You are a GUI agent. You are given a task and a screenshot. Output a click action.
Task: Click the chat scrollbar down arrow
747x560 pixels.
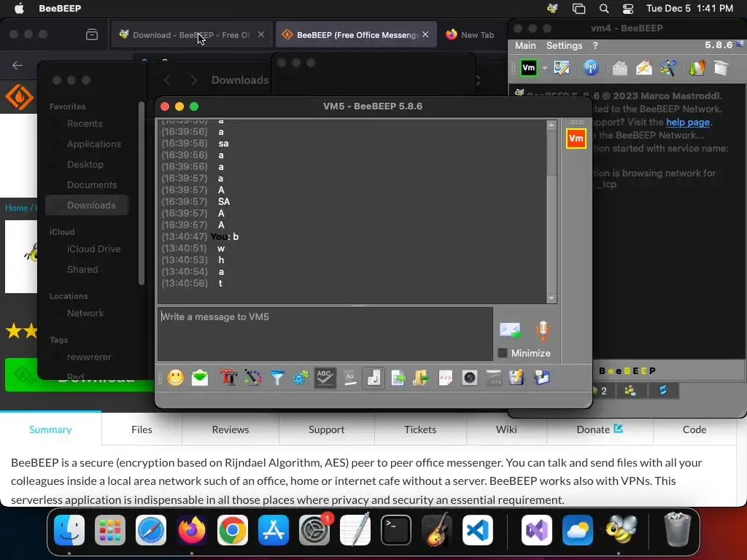(551, 298)
